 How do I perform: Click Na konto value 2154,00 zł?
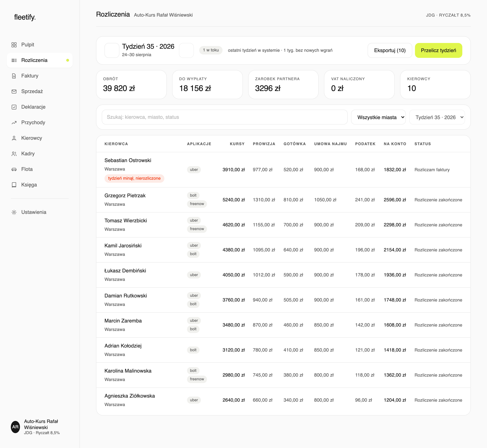click(395, 250)
